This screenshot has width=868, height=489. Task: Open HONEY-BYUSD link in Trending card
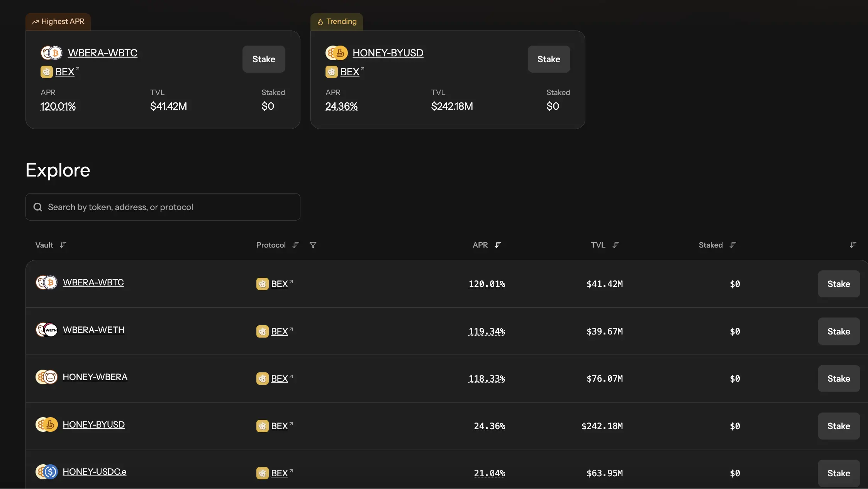click(x=388, y=53)
